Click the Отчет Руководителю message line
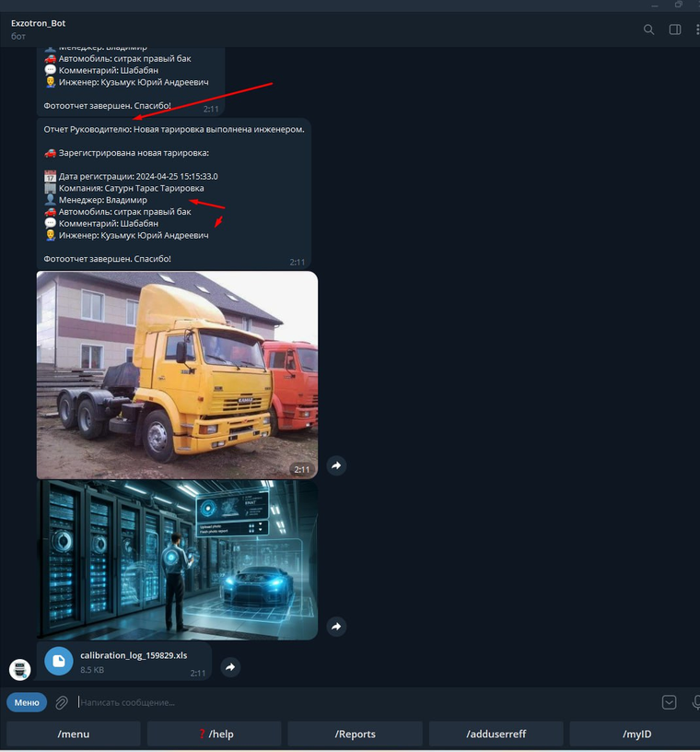The height and width of the screenshot is (752, 700). point(174,130)
